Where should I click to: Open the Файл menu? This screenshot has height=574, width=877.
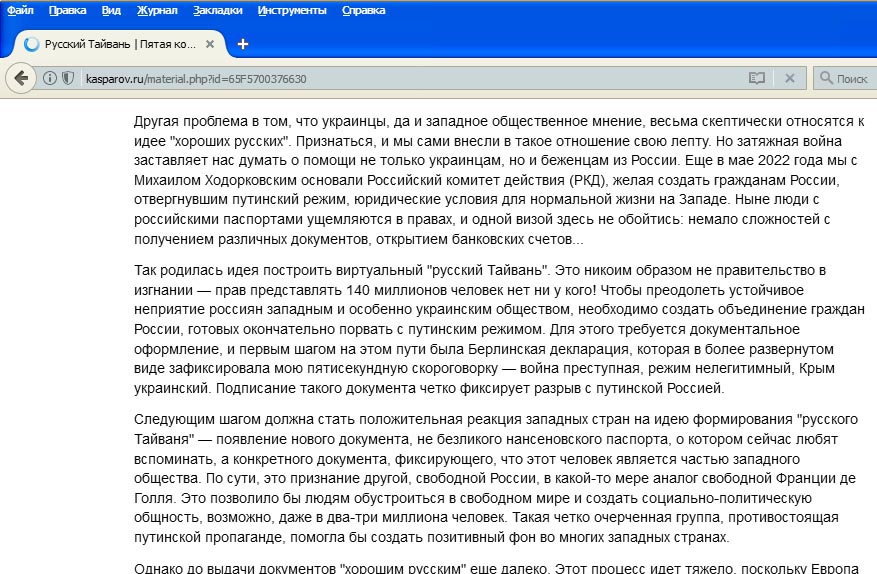click(20, 10)
